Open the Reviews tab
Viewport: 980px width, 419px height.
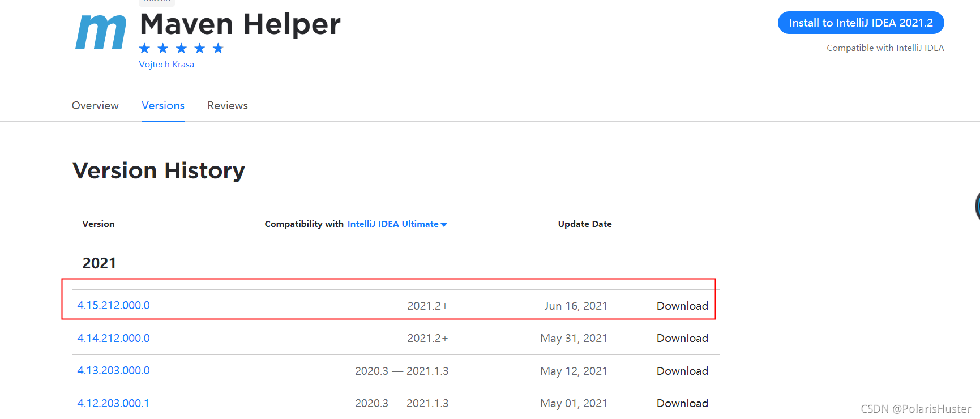228,106
